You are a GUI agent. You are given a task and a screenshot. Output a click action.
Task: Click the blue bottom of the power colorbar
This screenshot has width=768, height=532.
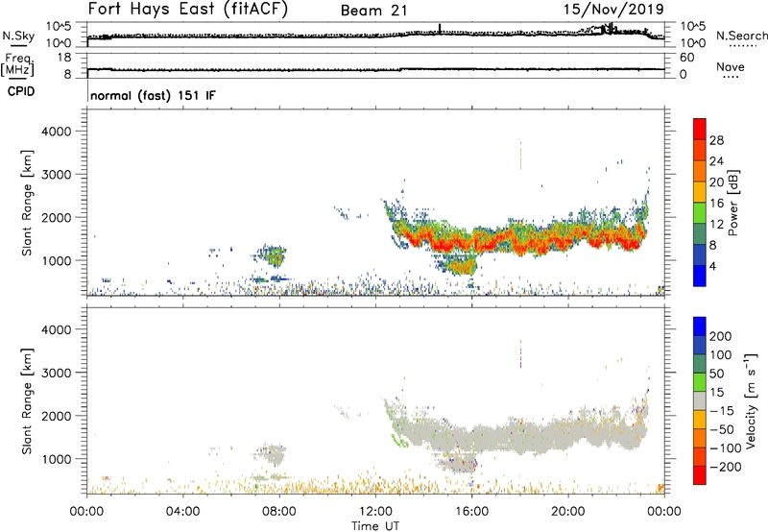pyautogui.click(x=700, y=276)
